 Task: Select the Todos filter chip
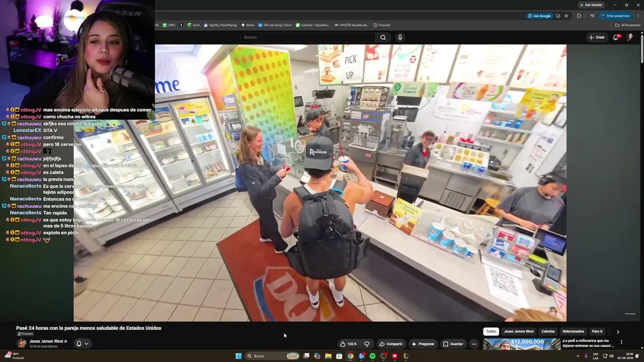tap(491, 331)
